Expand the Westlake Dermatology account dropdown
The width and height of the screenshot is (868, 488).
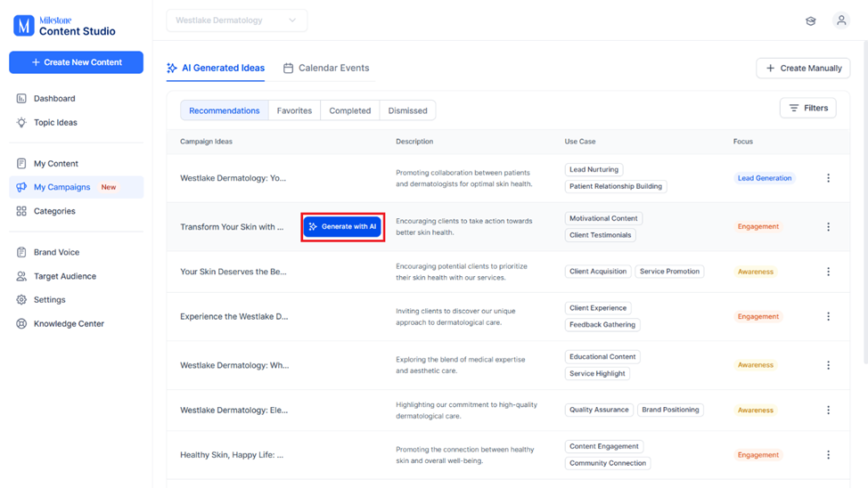(x=236, y=20)
